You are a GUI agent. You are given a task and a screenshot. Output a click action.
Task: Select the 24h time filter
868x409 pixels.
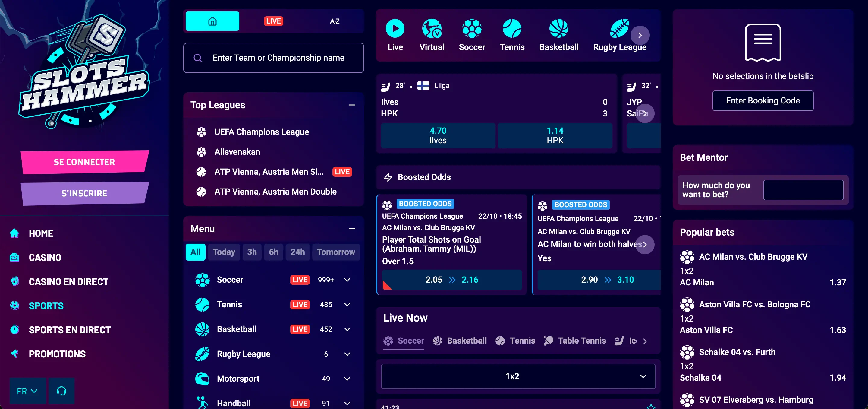297,252
